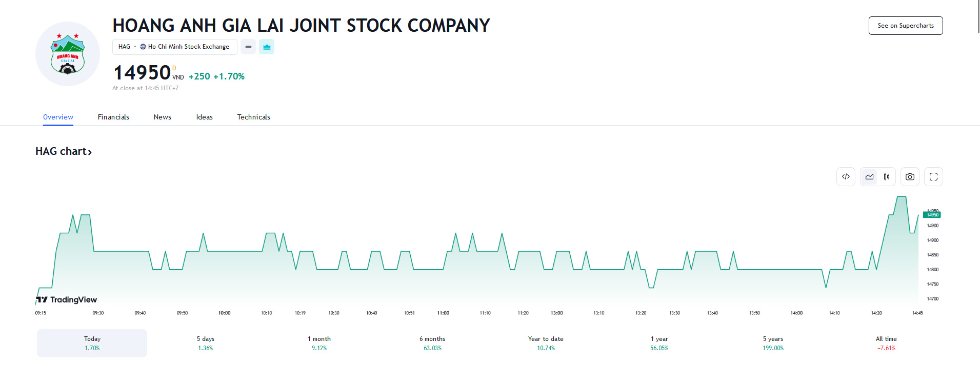This screenshot has height=382, width=980.
Task: Switch chart to candlestick style
Action: coord(887,177)
